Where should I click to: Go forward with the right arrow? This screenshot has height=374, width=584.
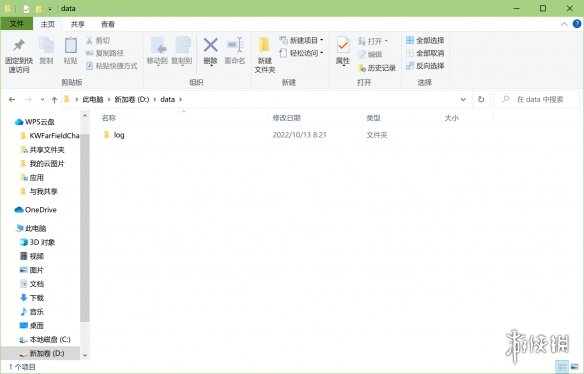coord(28,99)
